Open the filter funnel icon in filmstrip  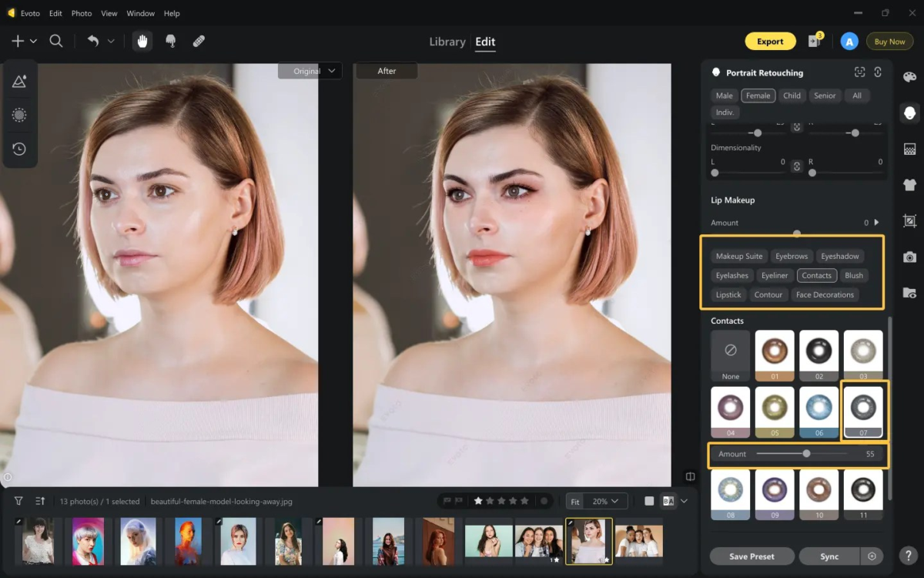18,501
